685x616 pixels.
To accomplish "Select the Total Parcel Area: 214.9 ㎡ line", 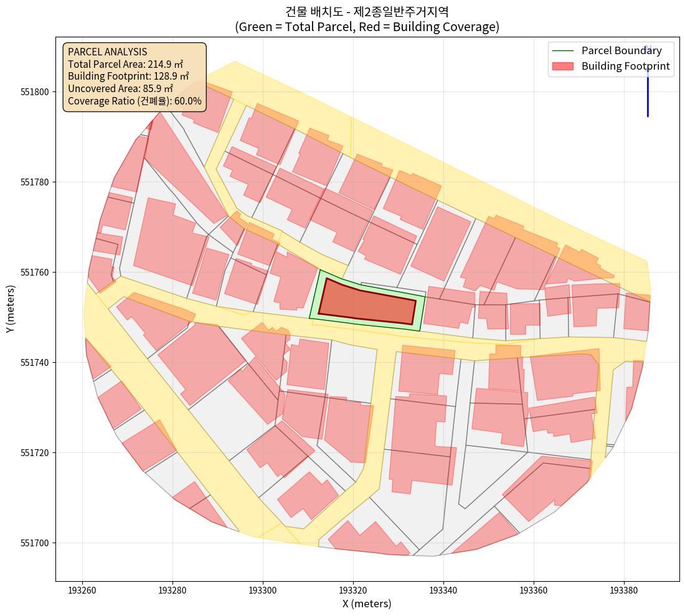I will coord(125,64).
